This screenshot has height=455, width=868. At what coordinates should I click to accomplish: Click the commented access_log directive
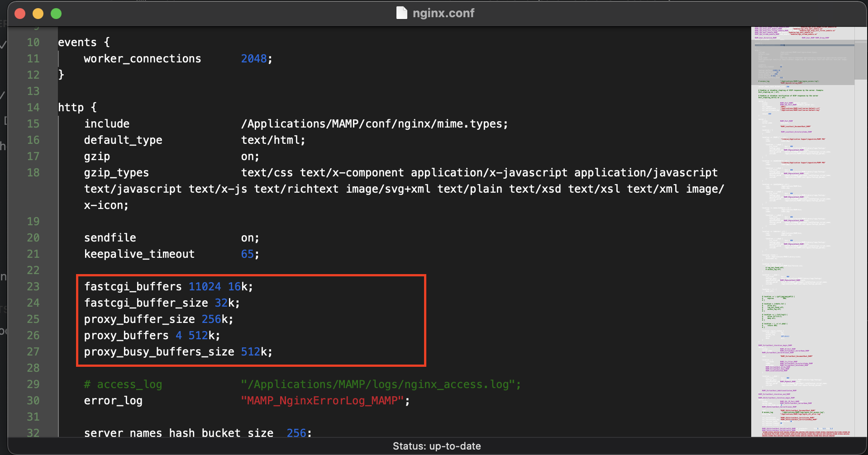[x=123, y=384]
